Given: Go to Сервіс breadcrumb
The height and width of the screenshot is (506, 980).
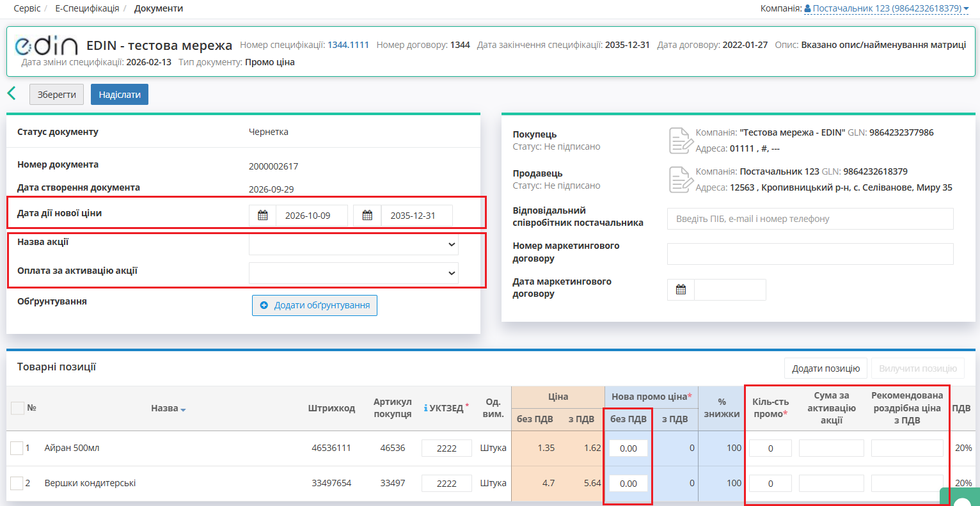Looking at the screenshot, I should coord(27,8).
